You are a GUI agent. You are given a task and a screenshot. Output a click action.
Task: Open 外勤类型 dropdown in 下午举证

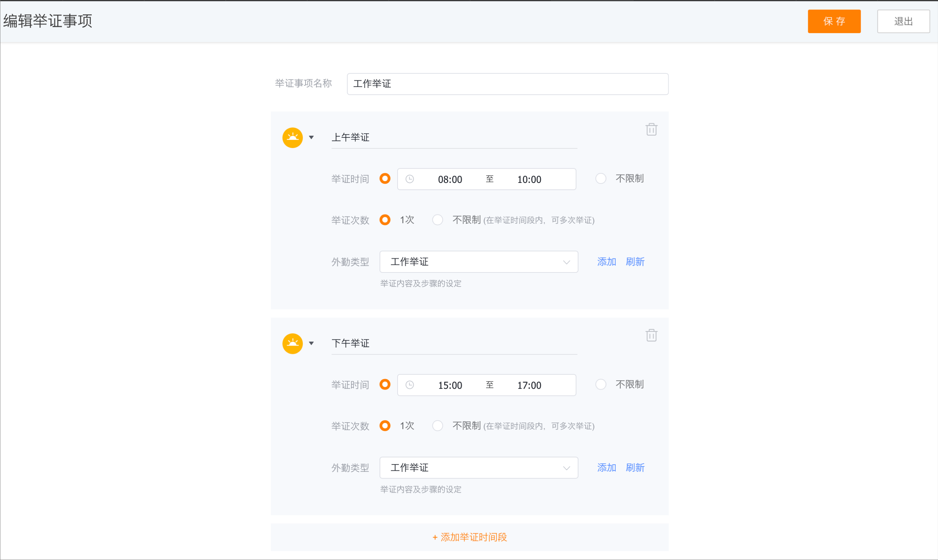(479, 468)
